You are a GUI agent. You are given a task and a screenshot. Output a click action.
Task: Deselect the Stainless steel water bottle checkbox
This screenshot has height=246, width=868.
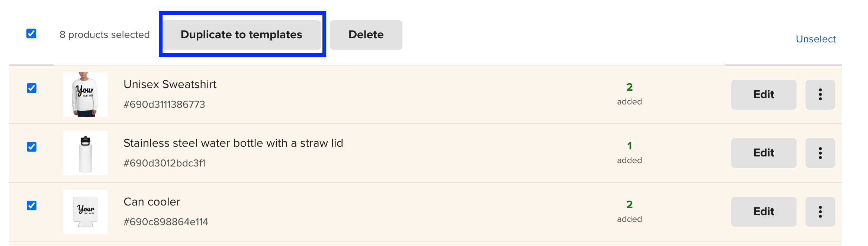(x=32, y=147)
